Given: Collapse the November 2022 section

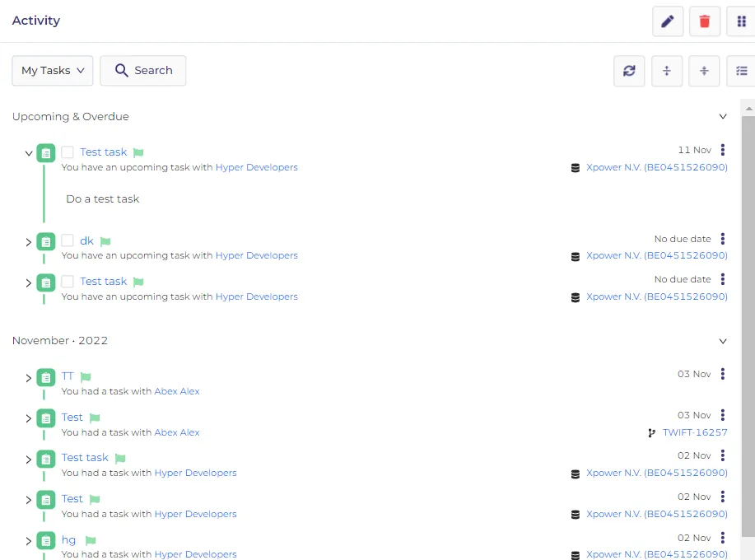Looking at the screenshot, I should (x=722, y=341).
